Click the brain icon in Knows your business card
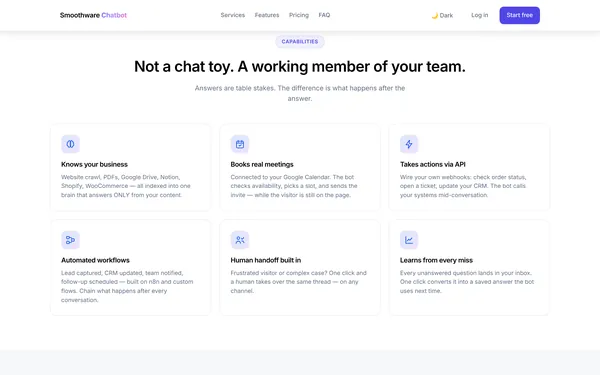The width and height of the screenshot is (600, 375). (x=70, y=144)
